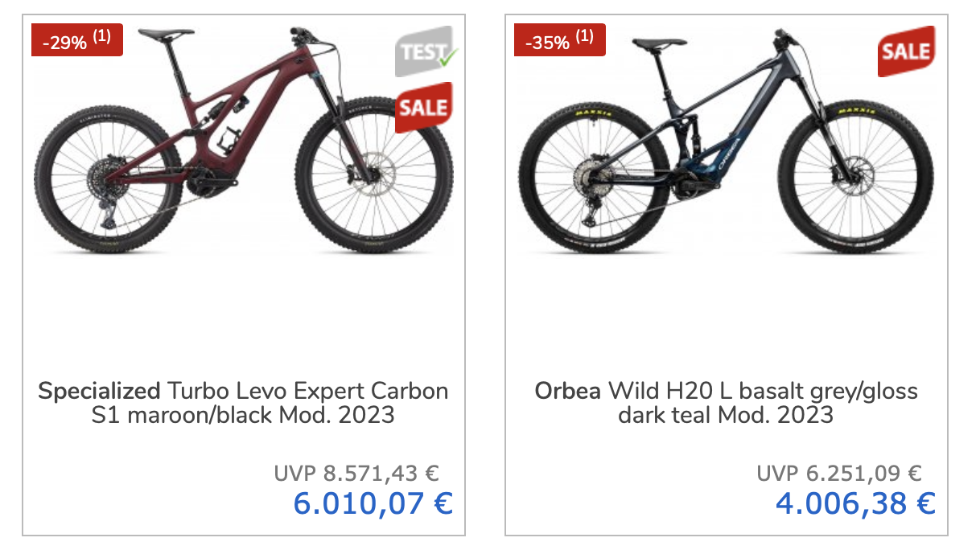Image resolution: width=980 pixels, height=550 pixels.
Task: Click the UVP 8.571,43 € list price
Action: click(356, 474)
